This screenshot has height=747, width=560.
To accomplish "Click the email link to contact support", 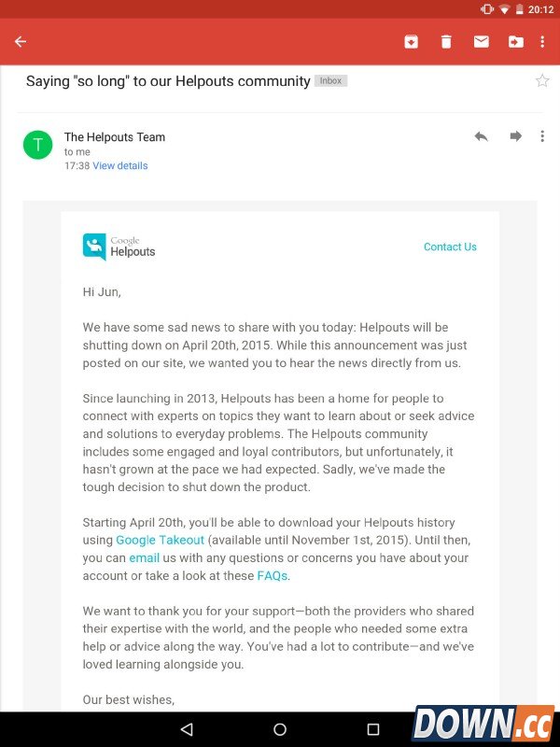I will tap(145, 557).
